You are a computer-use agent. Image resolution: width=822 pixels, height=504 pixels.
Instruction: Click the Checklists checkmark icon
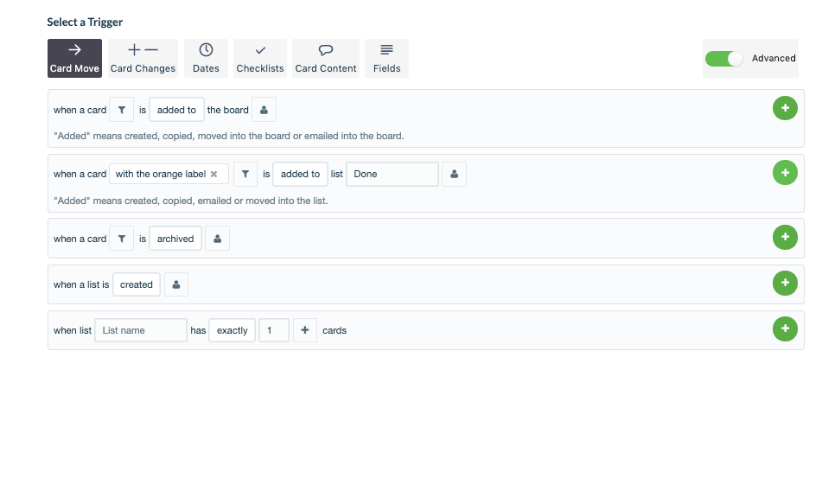point(259,51)
